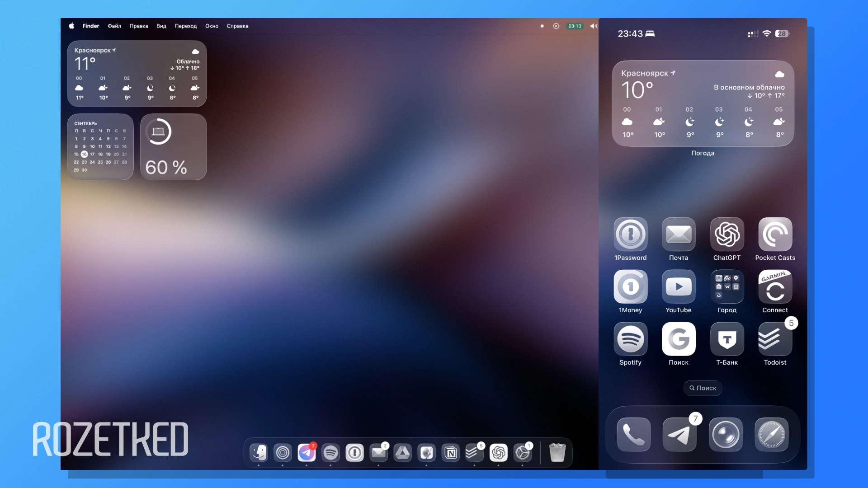Tap the Поиск search pill
The width and height of the screenshot is (868, 488).
pos(703,388)
